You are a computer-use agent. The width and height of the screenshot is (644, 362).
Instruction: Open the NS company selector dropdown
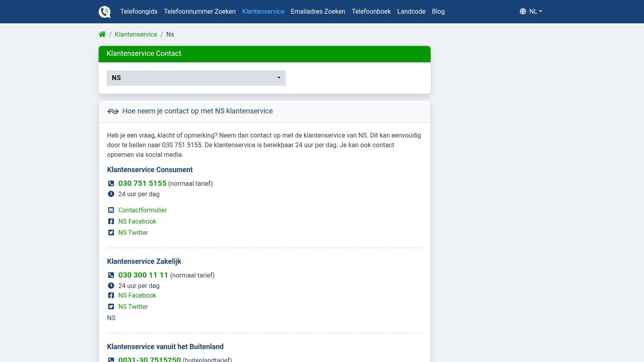[196, 78]
